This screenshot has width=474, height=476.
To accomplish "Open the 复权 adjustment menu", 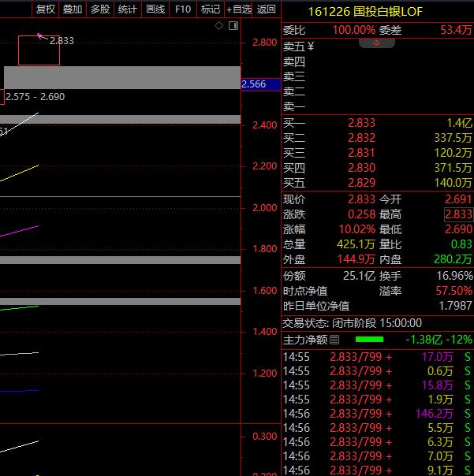I will coord(46,9).
